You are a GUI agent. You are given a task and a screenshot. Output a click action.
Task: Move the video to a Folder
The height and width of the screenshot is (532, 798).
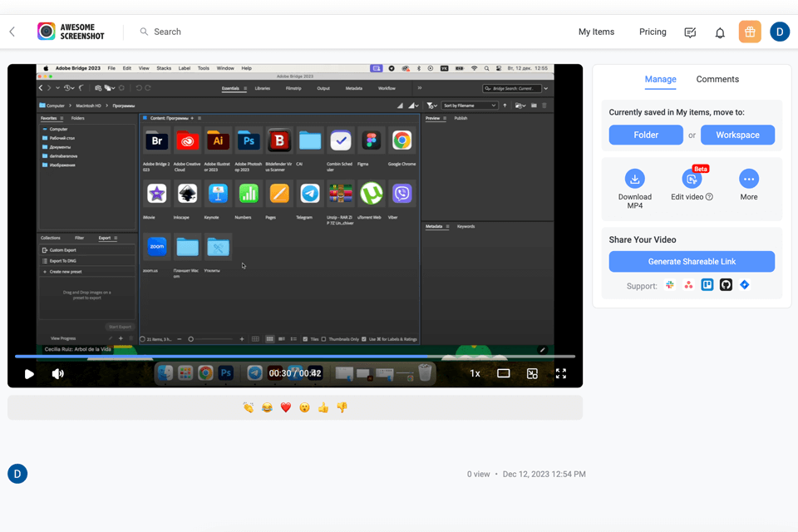646,135
